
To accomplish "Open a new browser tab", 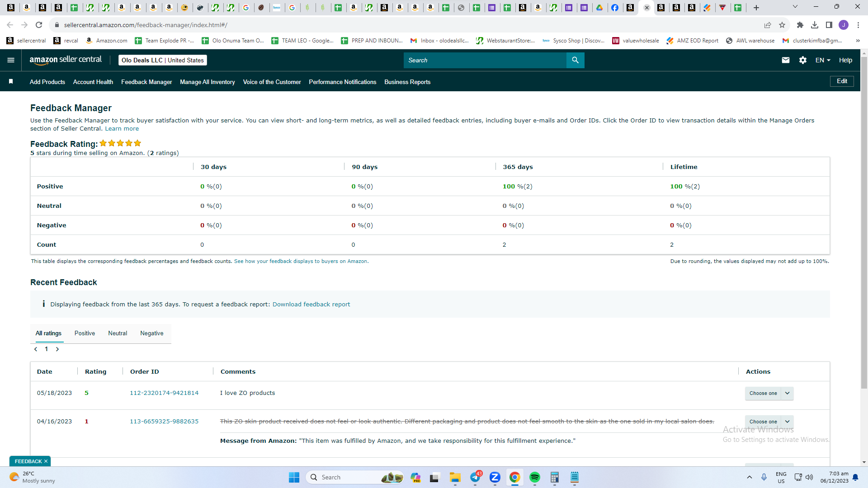I will pos(756,7).
